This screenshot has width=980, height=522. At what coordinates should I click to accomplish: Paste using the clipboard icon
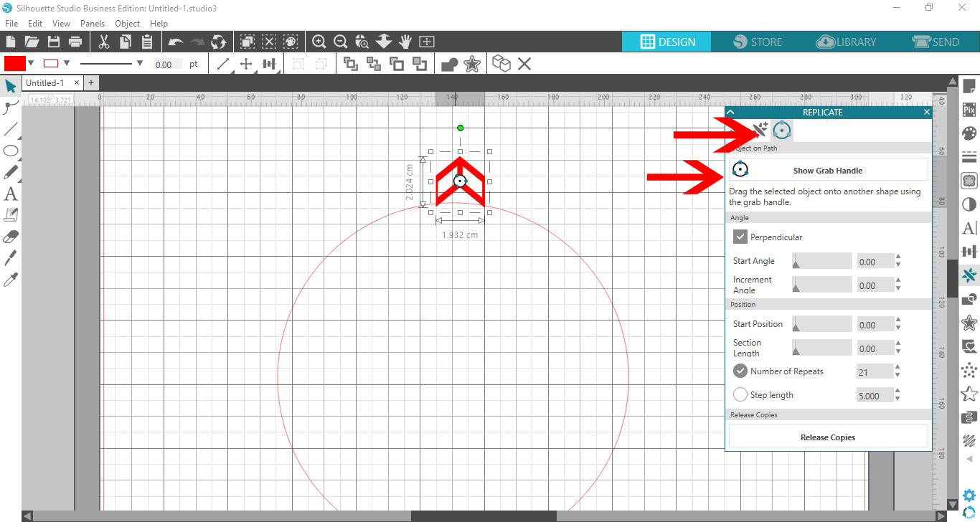click(146, 42)
